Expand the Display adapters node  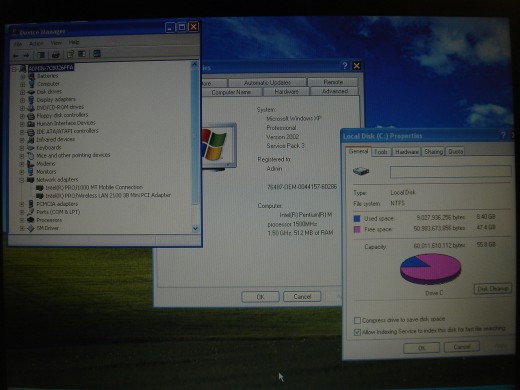tap(22, 100)
